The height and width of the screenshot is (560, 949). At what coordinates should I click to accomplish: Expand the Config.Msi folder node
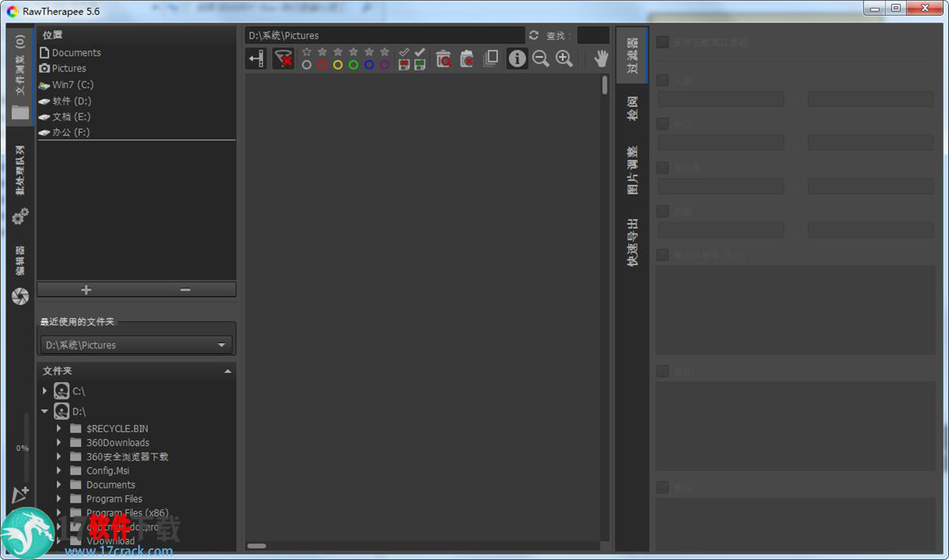pos(59,471)
